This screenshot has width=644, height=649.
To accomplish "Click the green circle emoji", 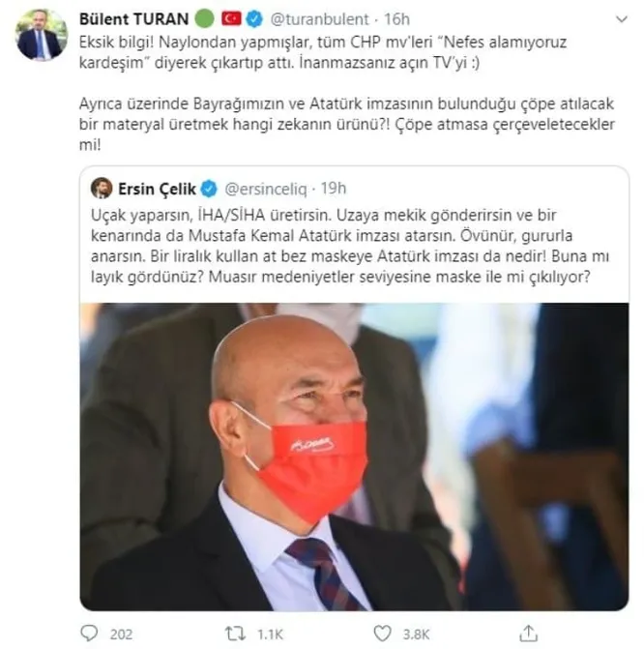I will pos(204,18).
